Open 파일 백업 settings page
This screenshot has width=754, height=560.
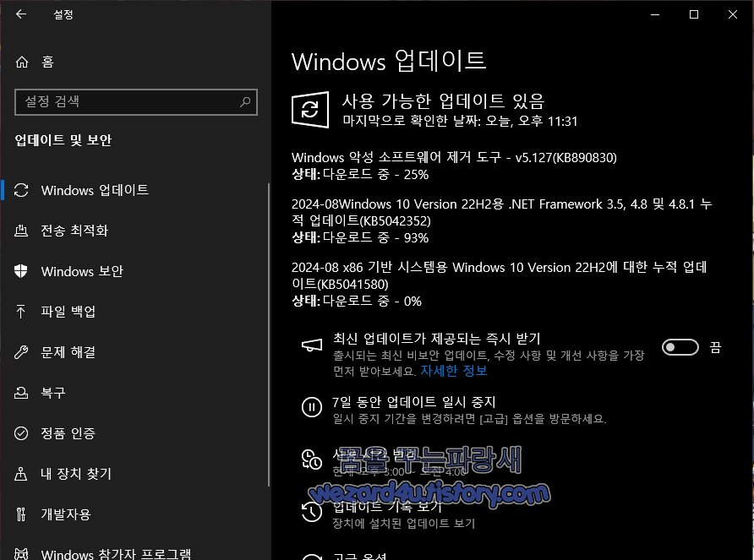134,312
